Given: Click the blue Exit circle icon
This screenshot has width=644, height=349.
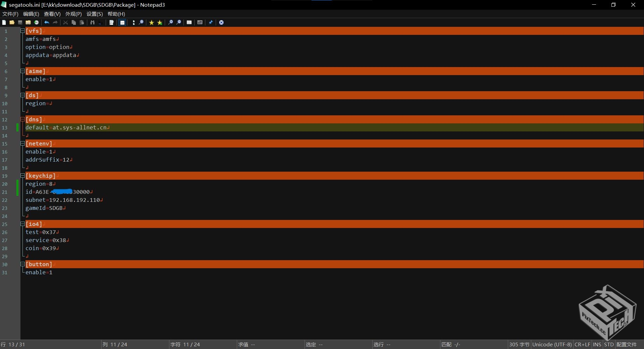Looking at the screenshot, I should [221, 22].
